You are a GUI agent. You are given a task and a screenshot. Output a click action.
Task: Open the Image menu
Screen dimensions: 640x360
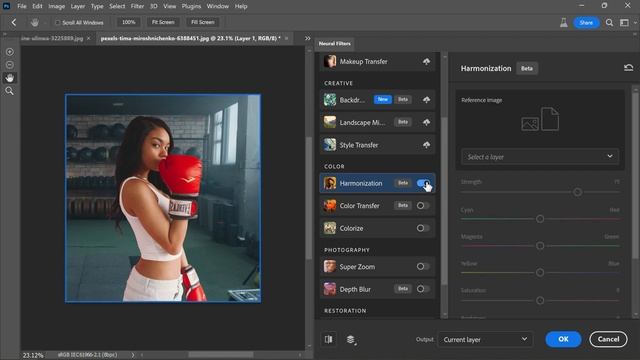(56, 6)
